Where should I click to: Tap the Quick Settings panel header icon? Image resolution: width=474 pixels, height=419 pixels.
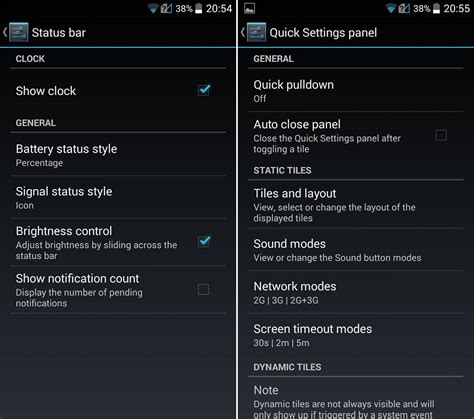(256, 32)
